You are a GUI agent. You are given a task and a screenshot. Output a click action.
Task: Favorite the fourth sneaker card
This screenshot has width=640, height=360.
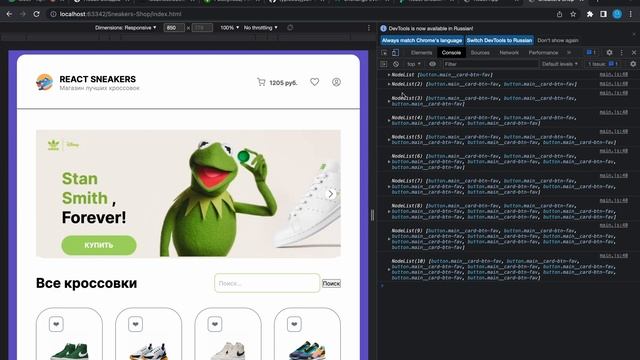click(x=294, y=324)
